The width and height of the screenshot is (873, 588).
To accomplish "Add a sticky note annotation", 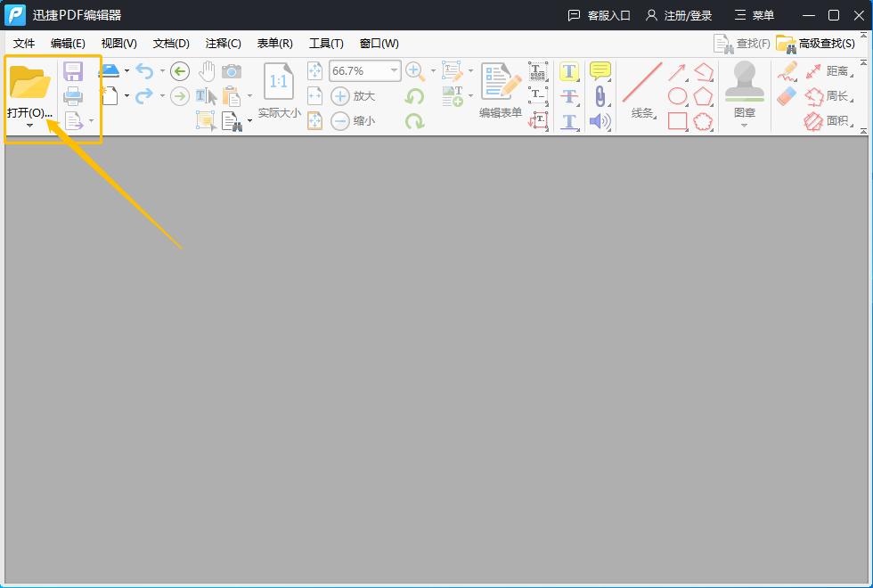I will click(600, 70).
